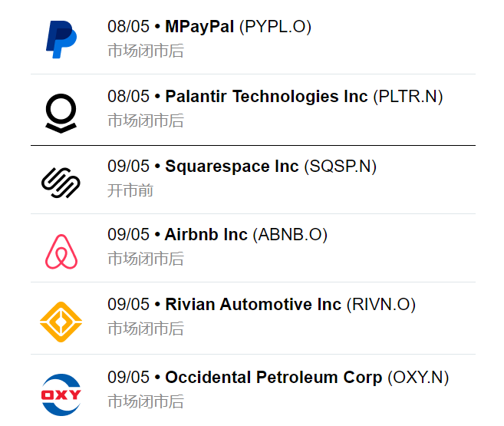The width and height of the screenshot is (504, 426).
Task: Select the Squarespace Inc earnings entry
Action: pyautogui.click(x=232, y=167)
